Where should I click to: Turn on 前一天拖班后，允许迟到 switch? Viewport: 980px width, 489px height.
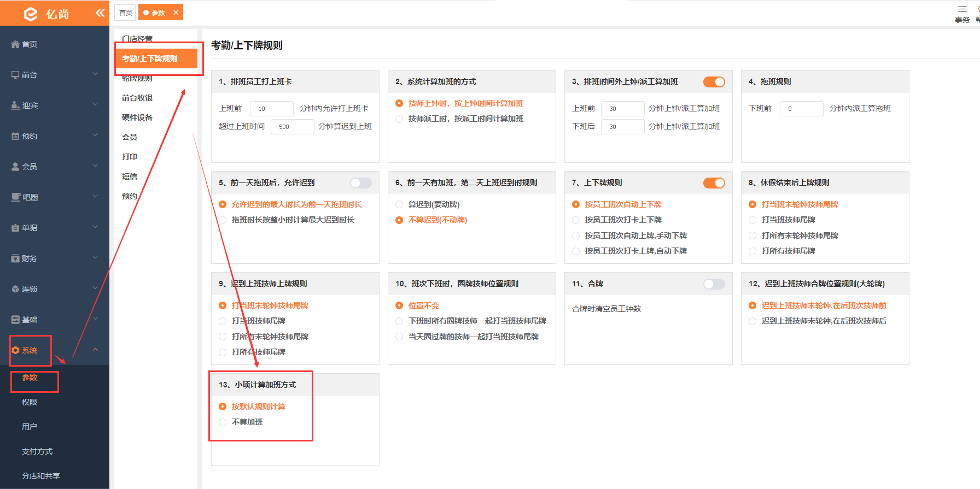(x=361, y=183)
